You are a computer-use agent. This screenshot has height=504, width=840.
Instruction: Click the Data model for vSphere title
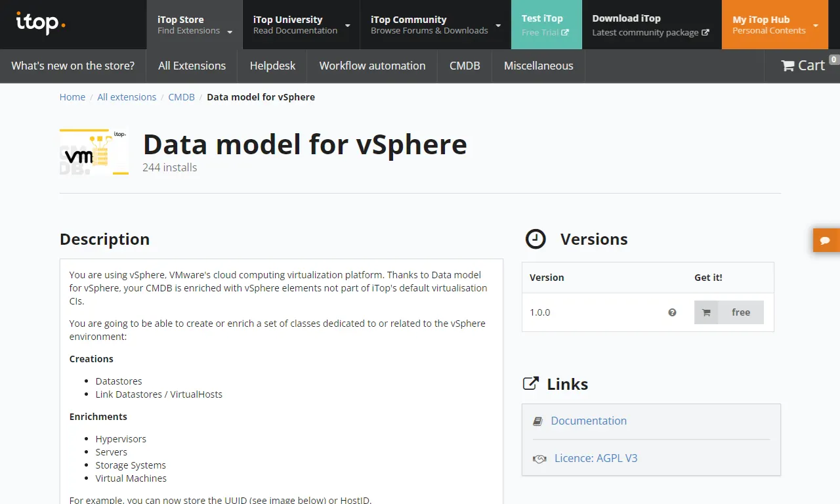click(305, 144)
